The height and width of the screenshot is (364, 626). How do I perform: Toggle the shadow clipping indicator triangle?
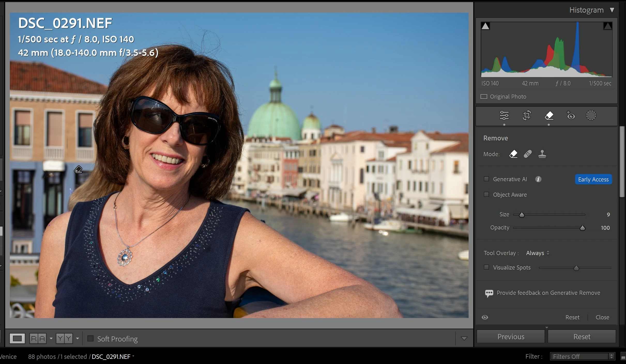coord(485,26)
